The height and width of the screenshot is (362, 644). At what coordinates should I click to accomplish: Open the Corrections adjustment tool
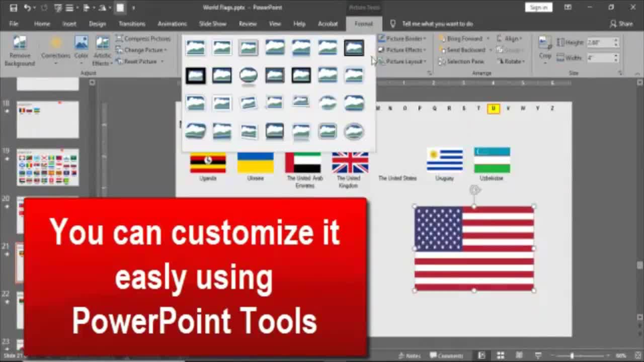(x=55, y=50)
